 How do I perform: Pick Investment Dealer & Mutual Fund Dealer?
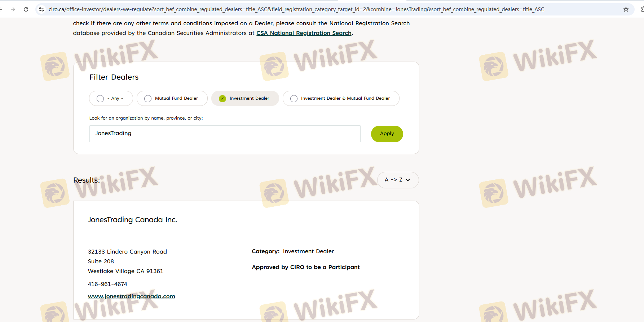(294, 98)
